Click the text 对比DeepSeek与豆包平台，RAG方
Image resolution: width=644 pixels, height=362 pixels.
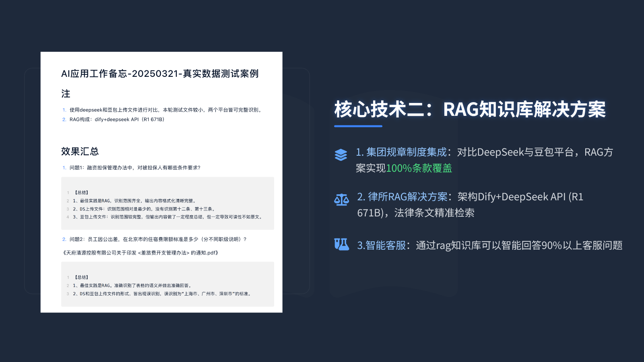pos(535,152)
